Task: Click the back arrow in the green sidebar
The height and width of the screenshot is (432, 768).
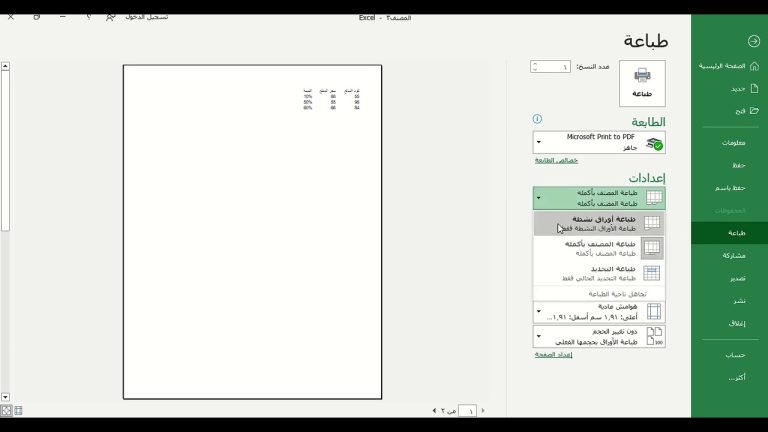Action: click(x=753, y=41)
